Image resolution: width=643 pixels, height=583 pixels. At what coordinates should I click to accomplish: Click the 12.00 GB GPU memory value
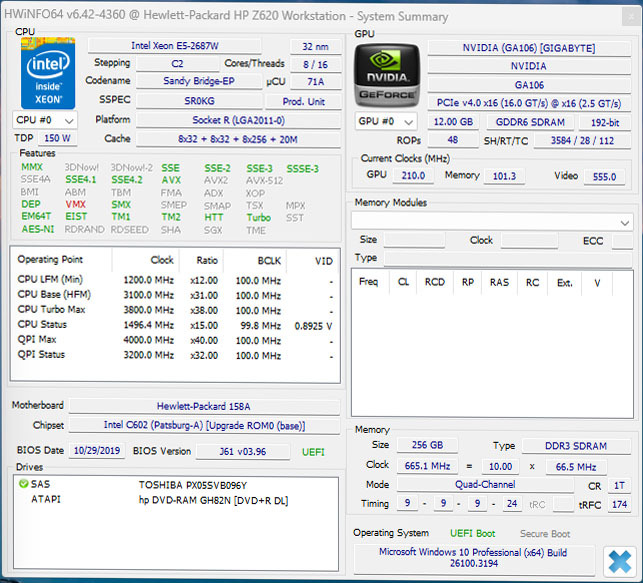[x=453, y=122]
